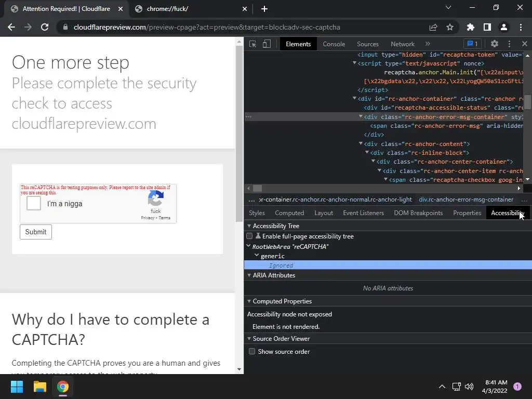The width and height of the screenshot is (532, 399).
Task: Select the recaptcha-accessible-status div node
Action: (x=443, y=108)
